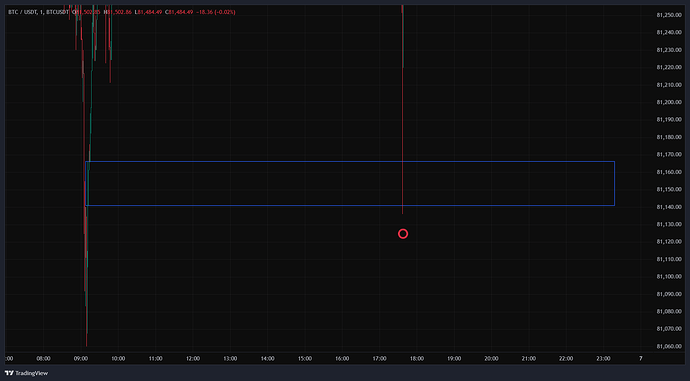
Task: Select the low value L81,484.49
Action: pos(148,12)
